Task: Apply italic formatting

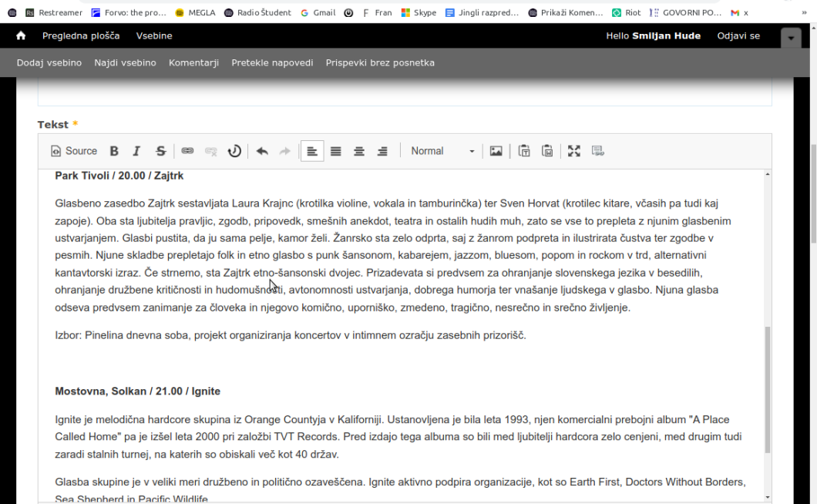Action: (x=136, y=151)
